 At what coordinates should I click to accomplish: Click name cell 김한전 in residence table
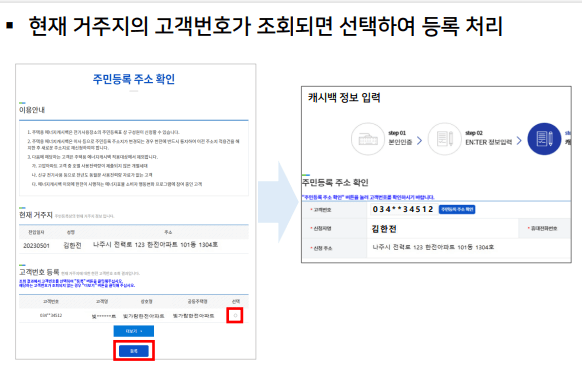pos(72,245)
